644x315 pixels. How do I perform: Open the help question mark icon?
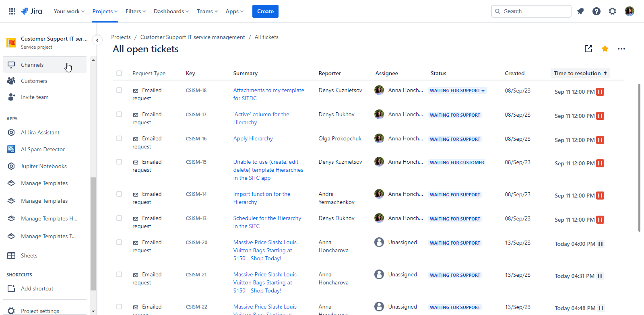point(597,11)
